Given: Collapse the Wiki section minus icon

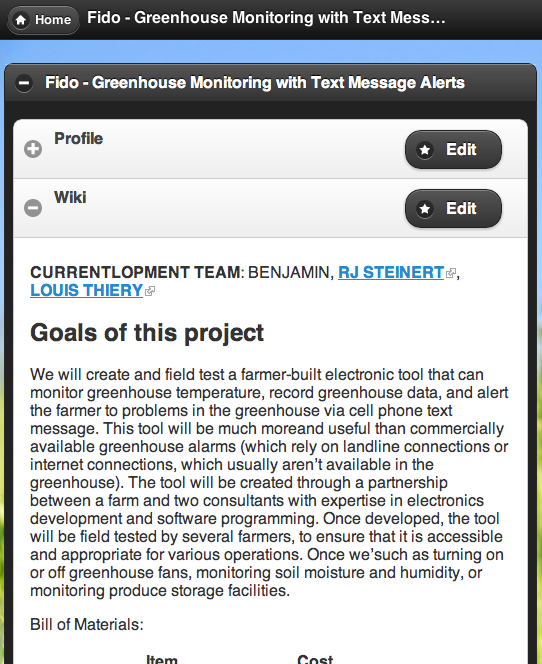Looking at the screenshot, I should (x=33, y=208).
